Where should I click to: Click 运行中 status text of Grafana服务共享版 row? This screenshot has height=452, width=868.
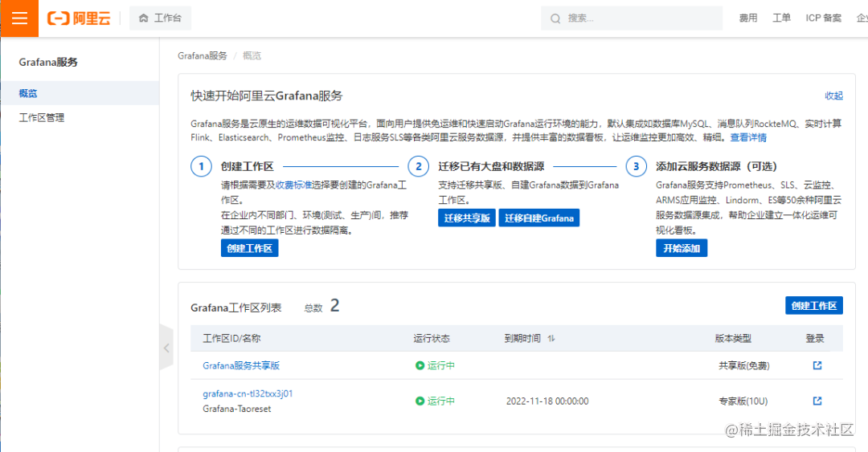441,365
